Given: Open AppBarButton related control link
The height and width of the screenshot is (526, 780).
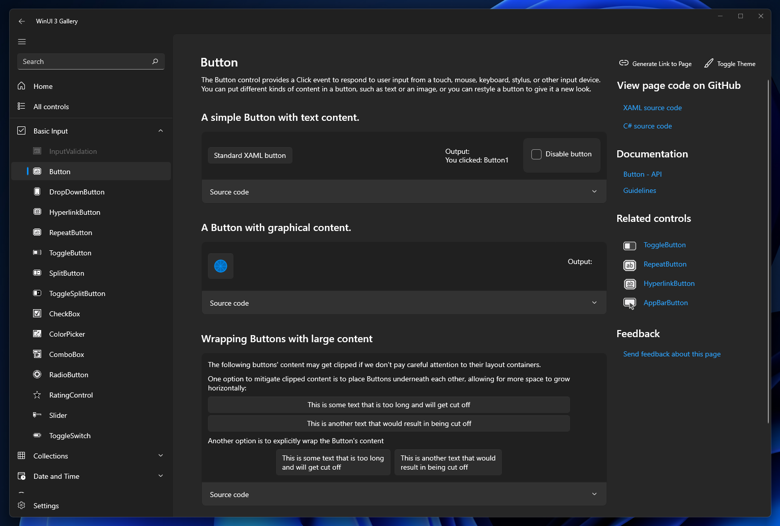Looking at the screenshot, I should coord(666,303).
